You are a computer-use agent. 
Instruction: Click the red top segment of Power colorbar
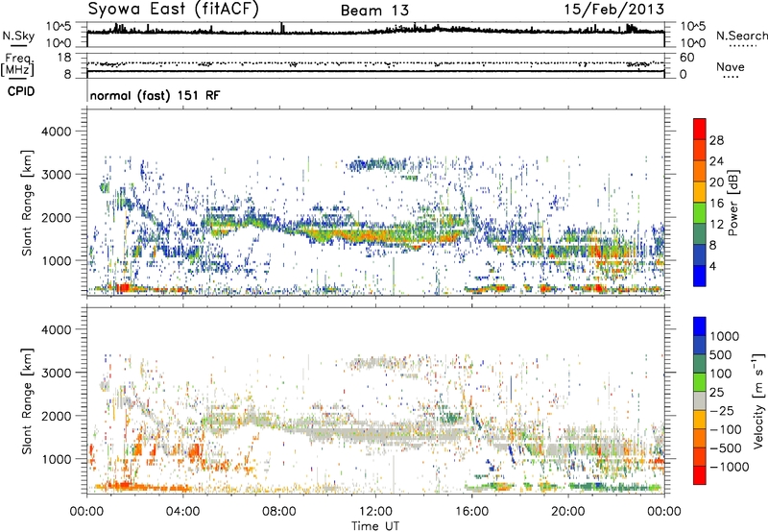click(700, 129)
